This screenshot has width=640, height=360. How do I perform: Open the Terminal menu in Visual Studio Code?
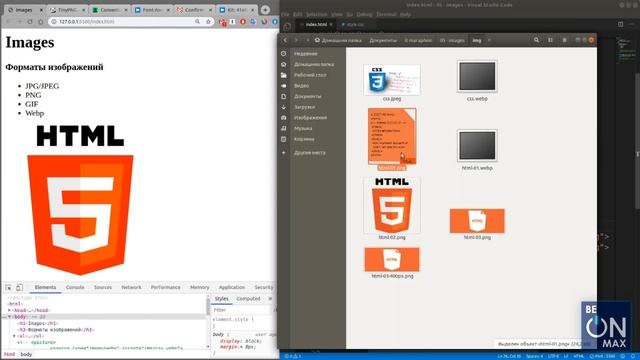(386, 14)
